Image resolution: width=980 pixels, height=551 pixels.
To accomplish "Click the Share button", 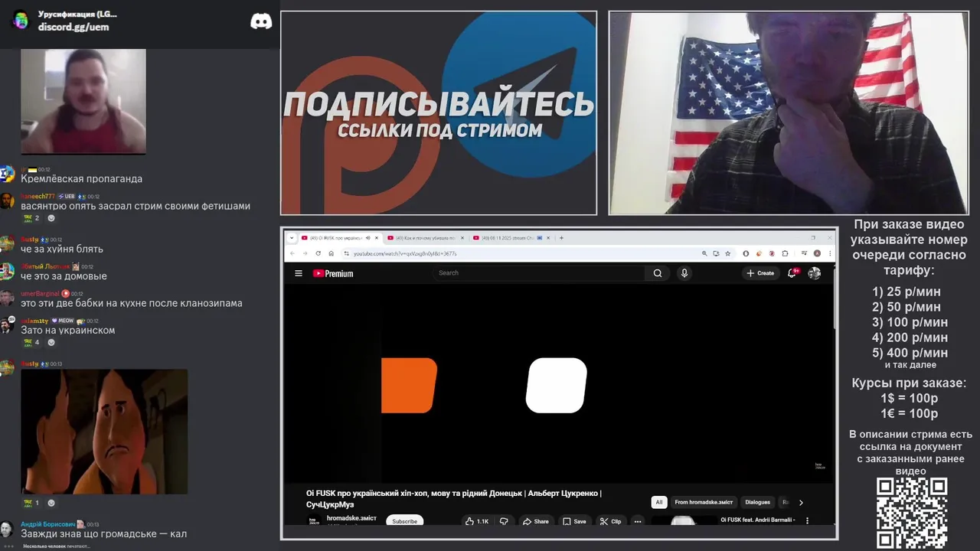I will click(x=536, y=521).
